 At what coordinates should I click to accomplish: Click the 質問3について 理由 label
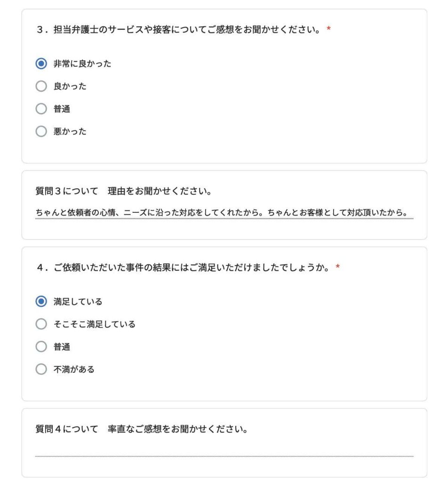124,191
